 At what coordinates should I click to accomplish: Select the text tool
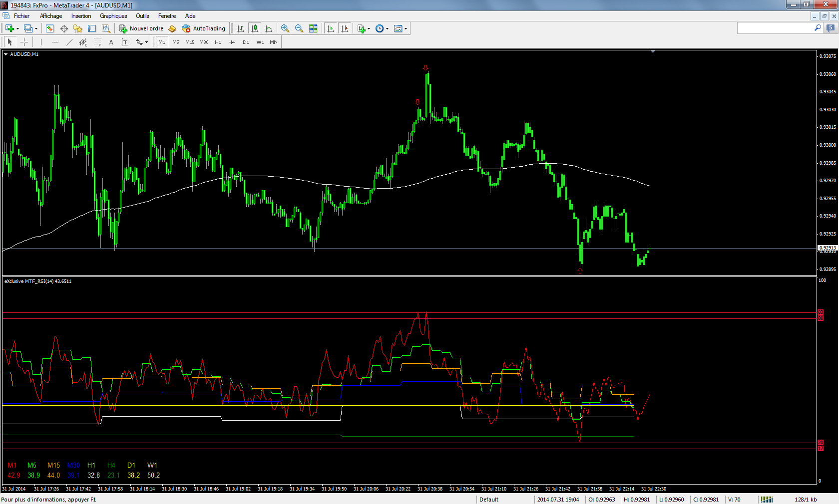click(111, 42)
